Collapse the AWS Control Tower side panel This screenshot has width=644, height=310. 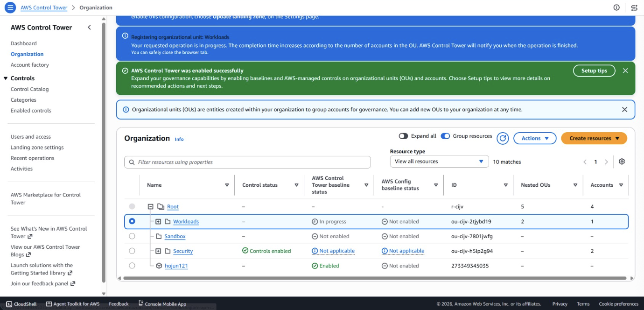(89, 28)
